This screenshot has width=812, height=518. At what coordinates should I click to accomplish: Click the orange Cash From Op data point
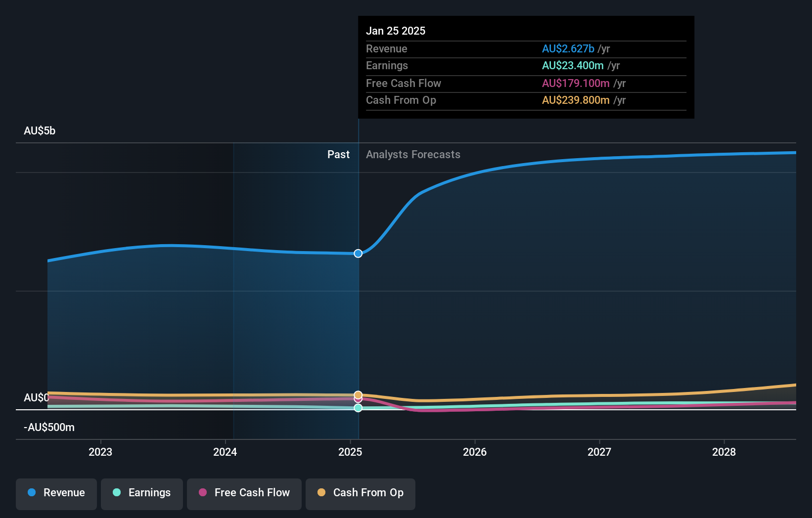358,394
